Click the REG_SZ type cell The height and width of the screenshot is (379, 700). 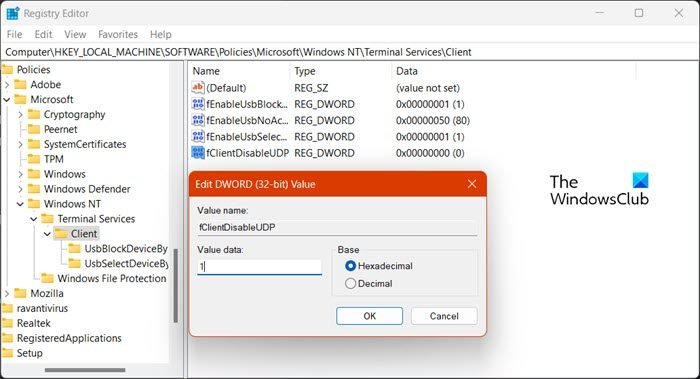[311, 88]
